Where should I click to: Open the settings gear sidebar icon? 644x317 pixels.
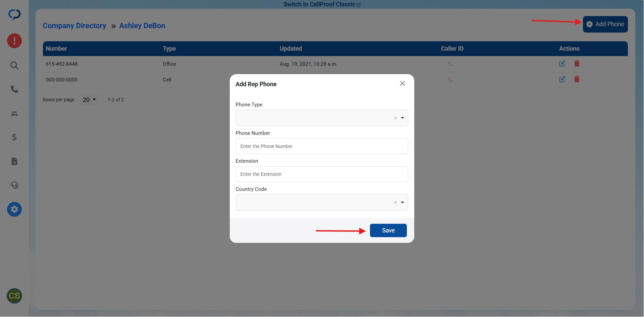coord(14,209)
